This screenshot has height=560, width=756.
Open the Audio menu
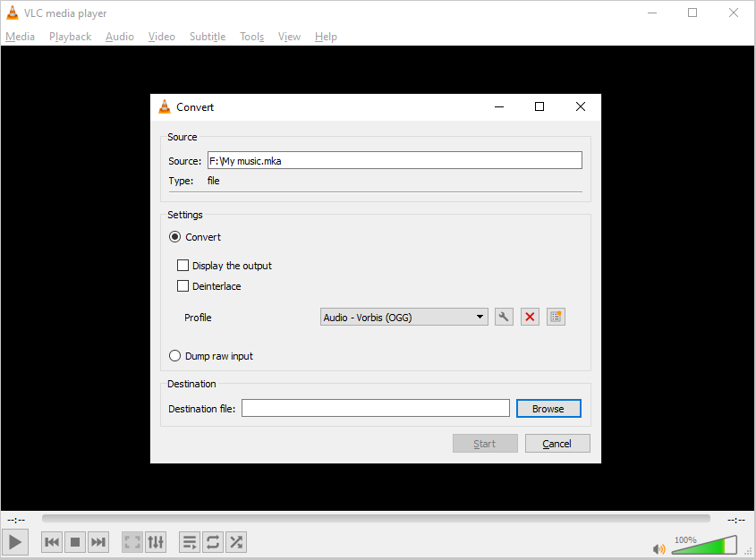(120, 37)
